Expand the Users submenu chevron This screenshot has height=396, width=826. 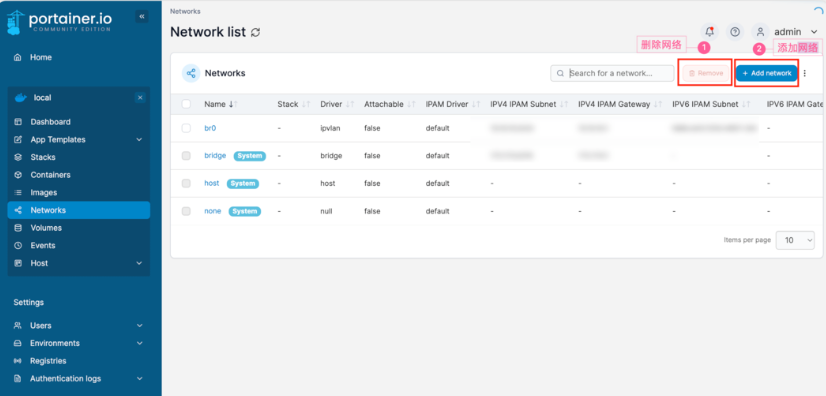click(139, 325)
